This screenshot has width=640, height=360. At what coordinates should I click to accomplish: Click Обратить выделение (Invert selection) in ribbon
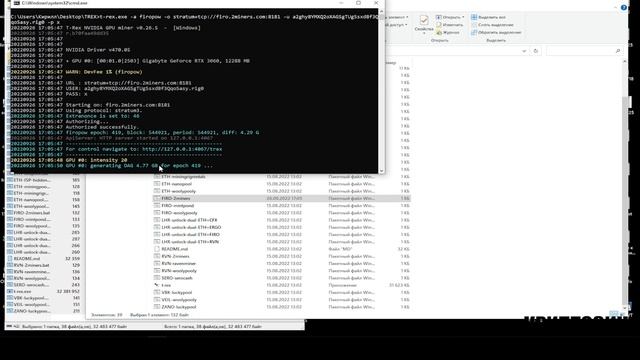pos(496,32)
